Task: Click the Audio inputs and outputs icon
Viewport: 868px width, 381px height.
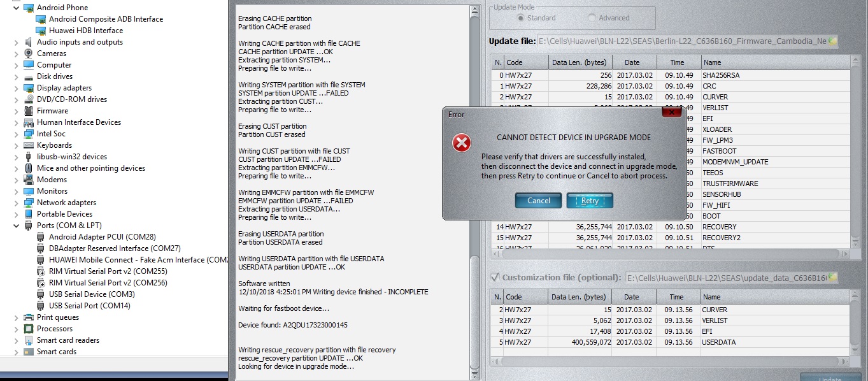Action: (x=29, y=42)
